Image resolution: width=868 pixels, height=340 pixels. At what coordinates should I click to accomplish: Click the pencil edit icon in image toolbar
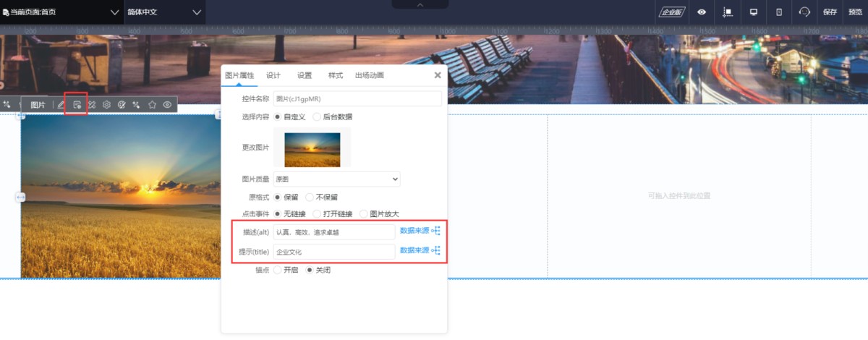[61, 105]
